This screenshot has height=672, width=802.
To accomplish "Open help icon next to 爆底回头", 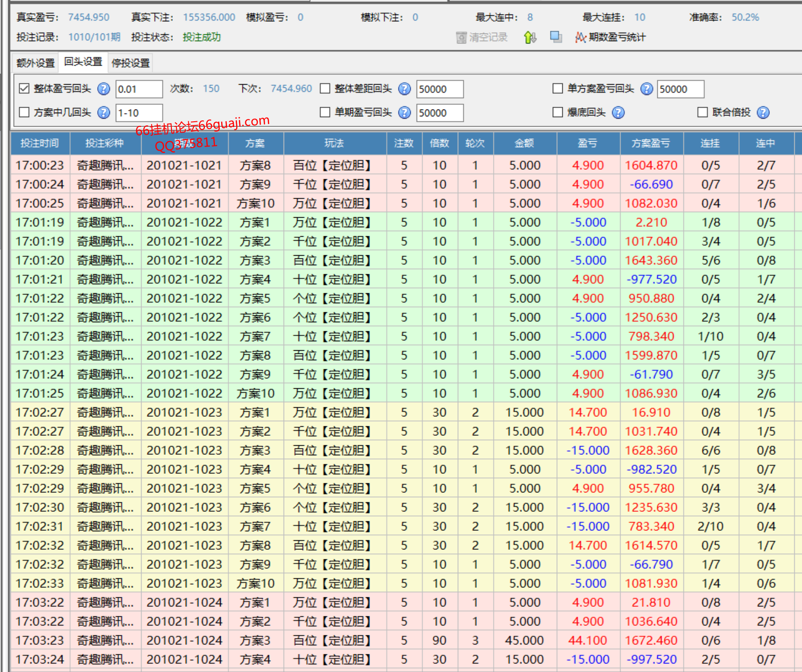I will click(x=618, y=112).
